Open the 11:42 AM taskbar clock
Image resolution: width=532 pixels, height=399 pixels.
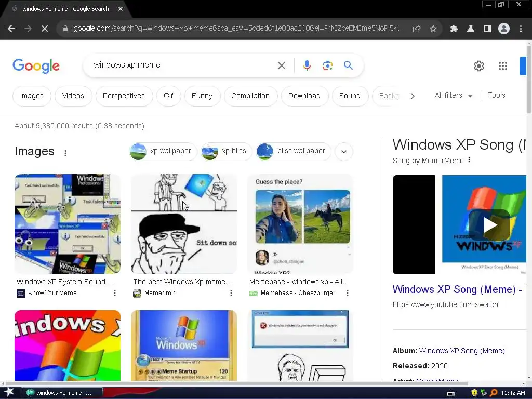point(513,393)
